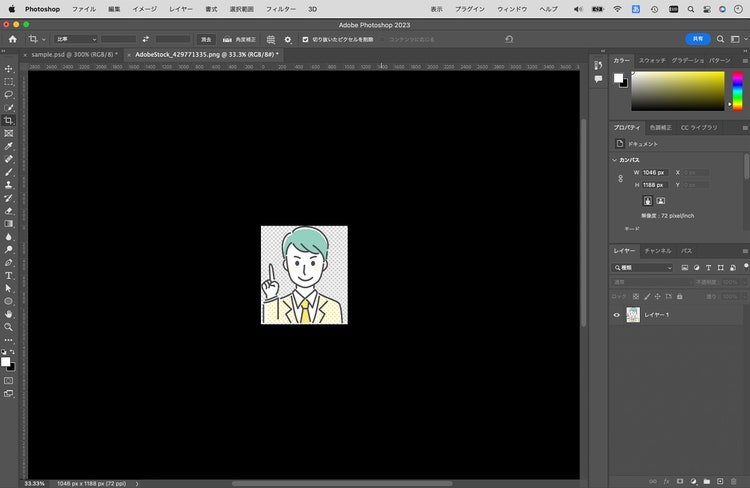Open the crop overlay grid options
Viewport: 750px width, 488px height.
[271, 40]
